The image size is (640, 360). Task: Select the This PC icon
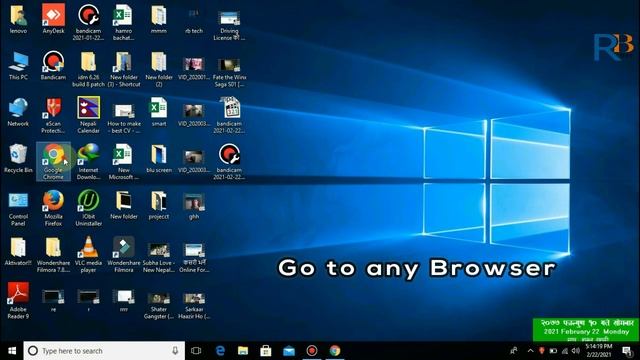coord(18,66)
